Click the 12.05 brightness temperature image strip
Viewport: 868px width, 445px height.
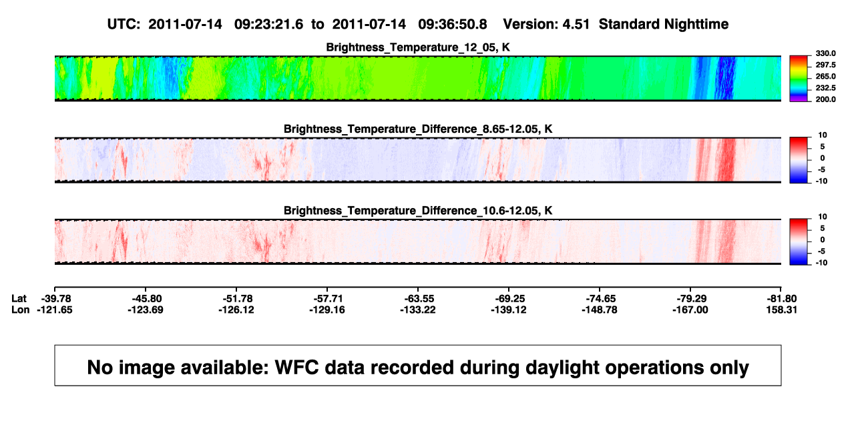coord(418,79)
